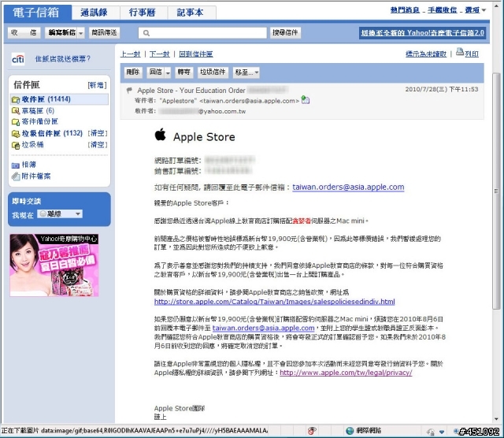Click the Apple logo in the email
The width and height of the screenshot is (504, 438).
pos(160,135)
